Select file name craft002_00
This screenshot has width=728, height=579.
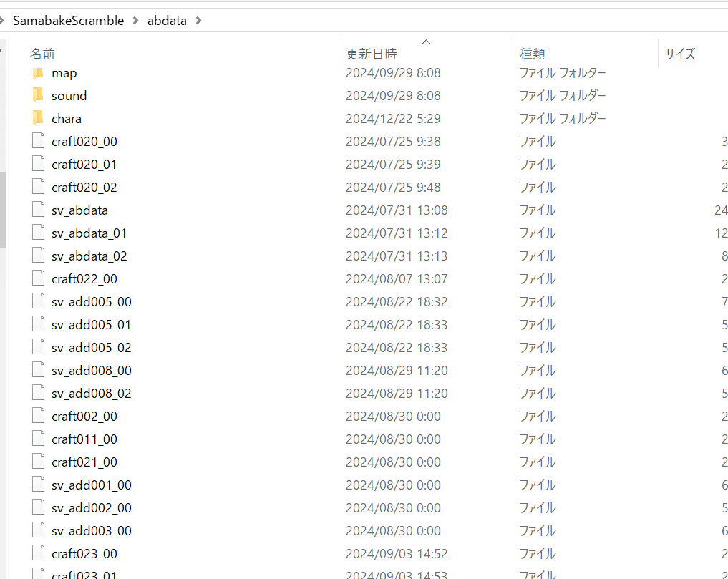(x=84, y=417)
